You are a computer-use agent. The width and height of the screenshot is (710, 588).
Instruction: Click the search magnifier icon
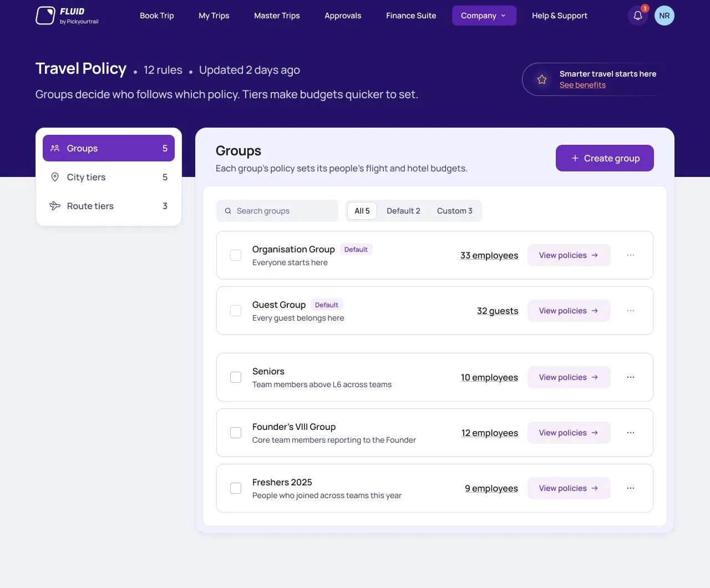coord(228,211)
